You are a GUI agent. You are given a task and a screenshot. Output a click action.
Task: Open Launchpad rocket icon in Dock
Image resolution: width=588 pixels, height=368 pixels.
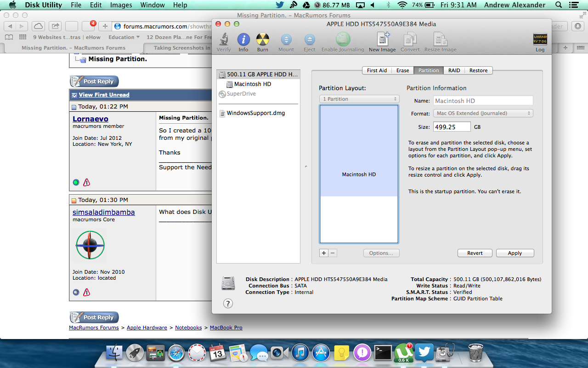pyautogui.click(x=135, y=353)
